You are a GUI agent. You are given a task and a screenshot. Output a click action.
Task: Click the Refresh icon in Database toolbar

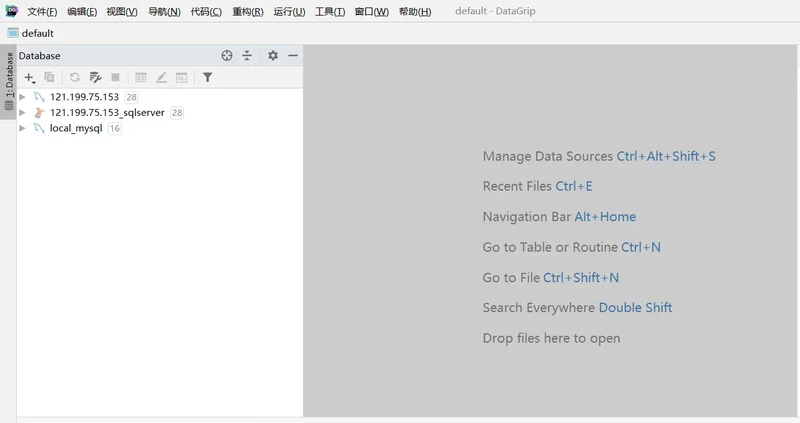coord(74,77)
